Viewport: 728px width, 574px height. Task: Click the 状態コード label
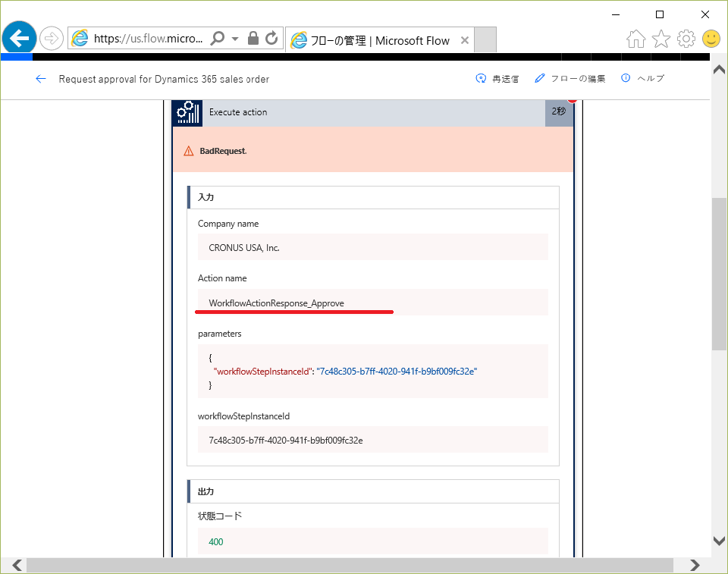[220, 516]
